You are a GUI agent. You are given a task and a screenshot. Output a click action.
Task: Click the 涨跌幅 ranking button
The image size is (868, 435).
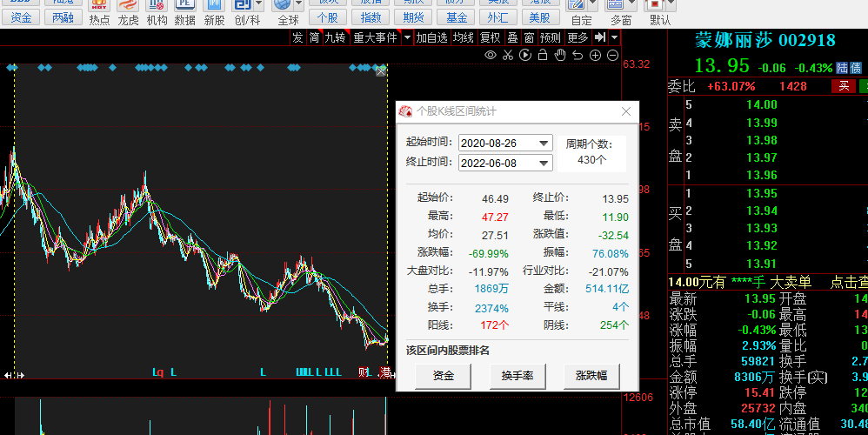click(x=591, y=376)
